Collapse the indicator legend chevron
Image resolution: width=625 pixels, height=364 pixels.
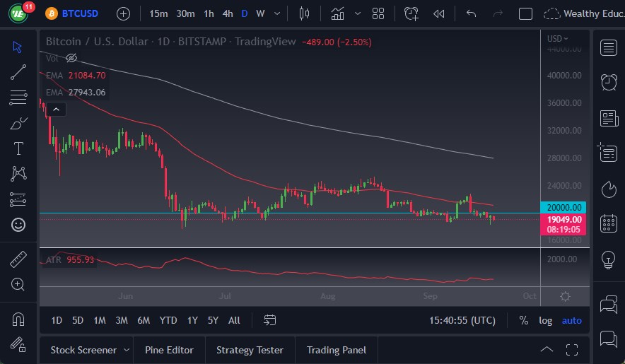coord(56,109)
